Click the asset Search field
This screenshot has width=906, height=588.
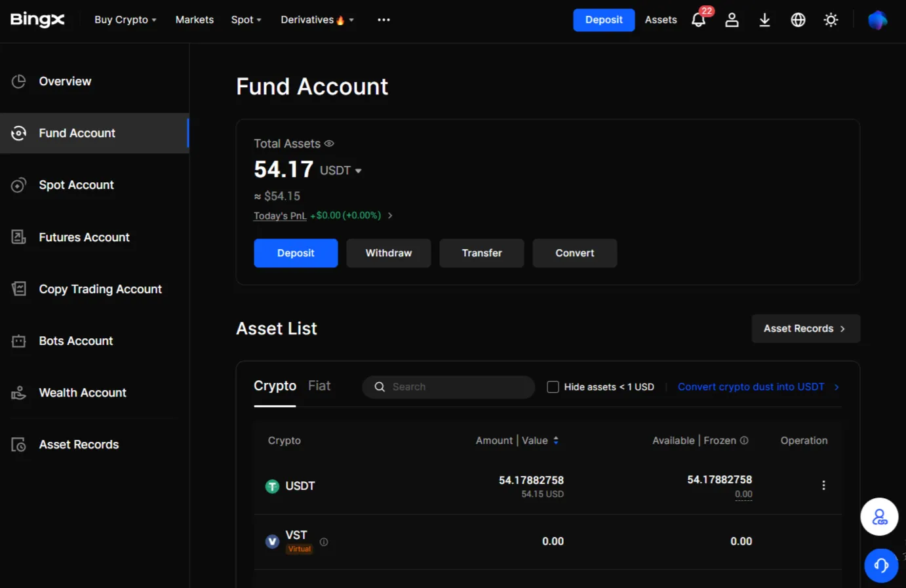(448, 387)
